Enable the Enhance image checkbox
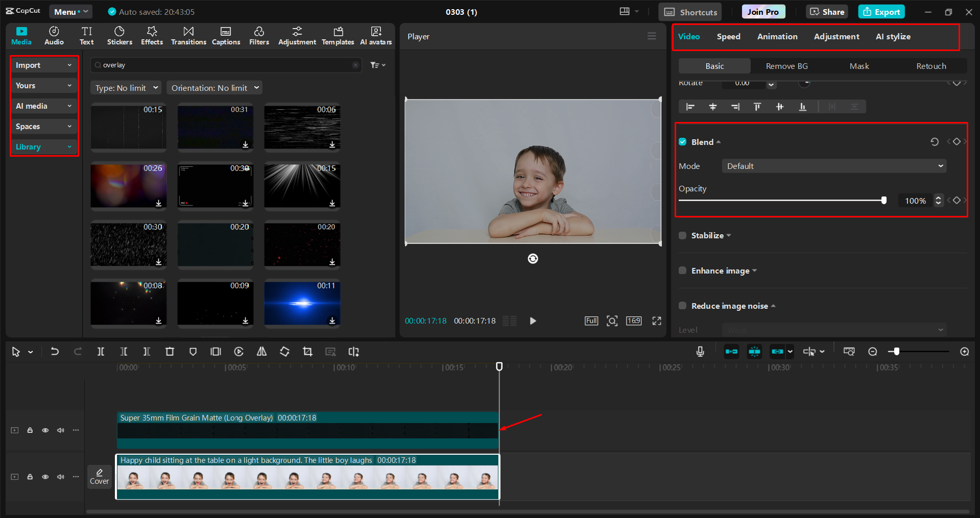The width and height of the screenshot is (980, 518). pos(682,270)
